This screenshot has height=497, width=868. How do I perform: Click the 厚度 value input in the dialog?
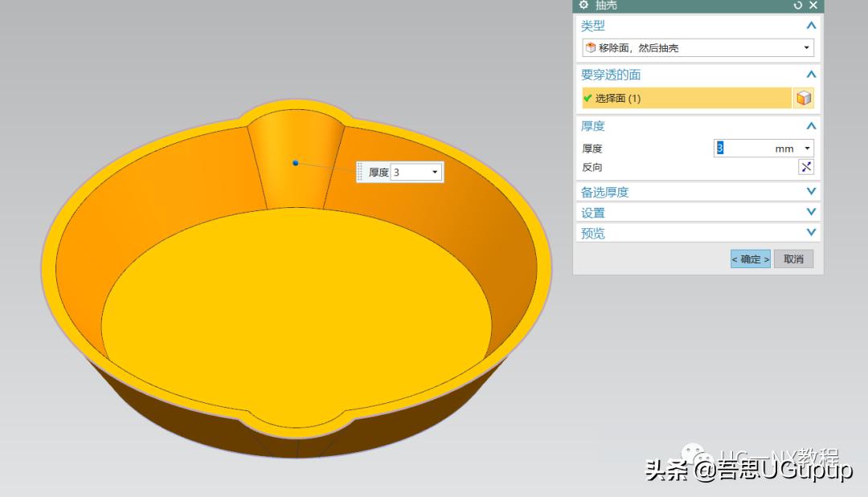[x=743, y=149]
